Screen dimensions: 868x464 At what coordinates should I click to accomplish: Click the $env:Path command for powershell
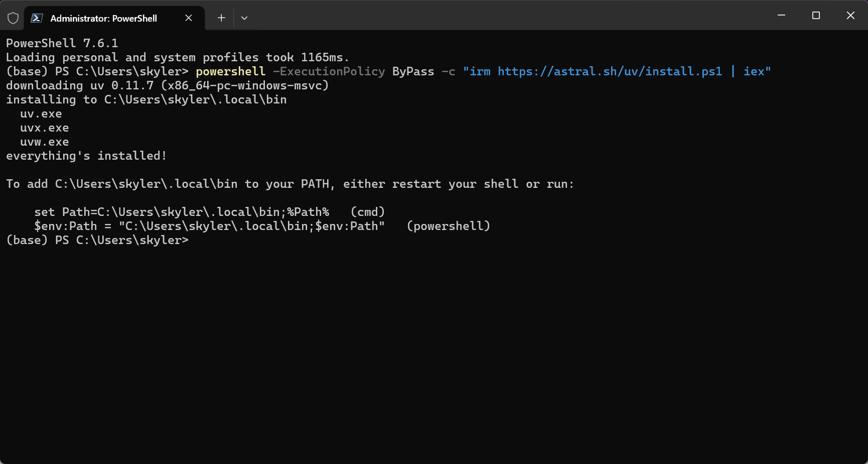coord(209,226)
